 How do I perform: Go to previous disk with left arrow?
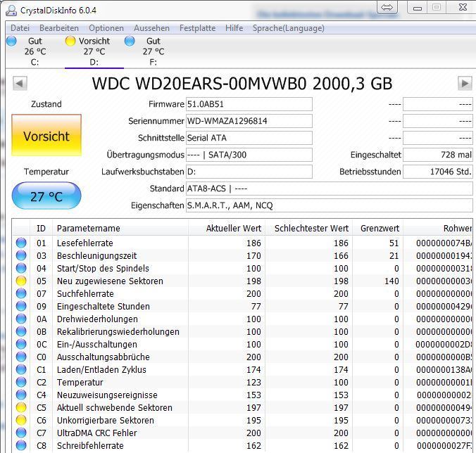pyautogui.click(x=20, y=83)
